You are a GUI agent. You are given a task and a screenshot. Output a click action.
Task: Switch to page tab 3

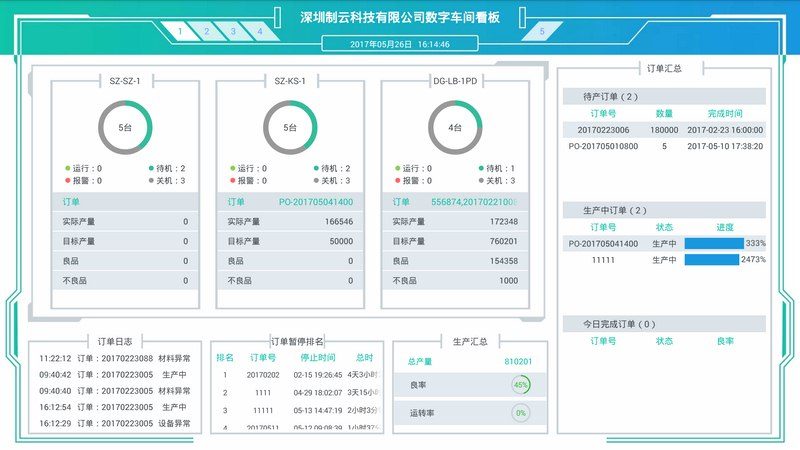pos(233,31)
